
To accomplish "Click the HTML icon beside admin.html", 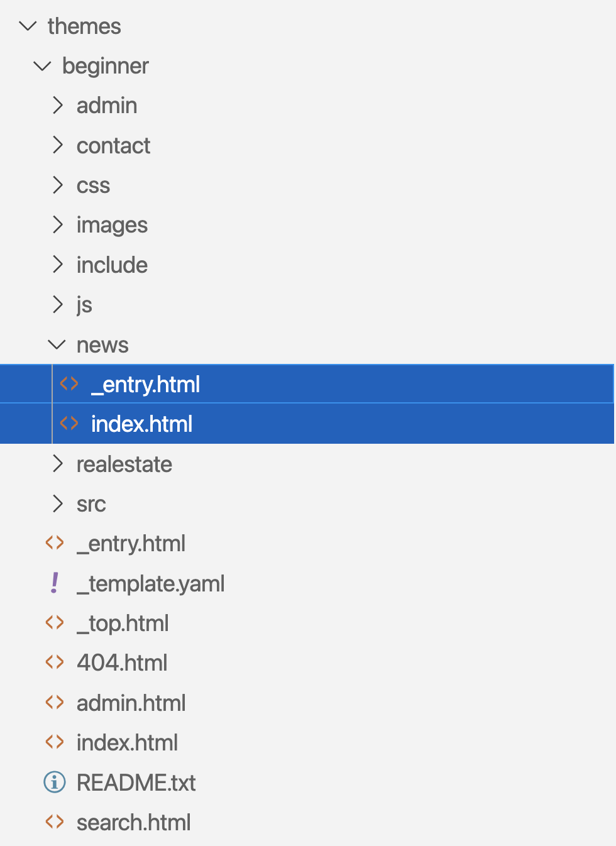I will point(55,702).
